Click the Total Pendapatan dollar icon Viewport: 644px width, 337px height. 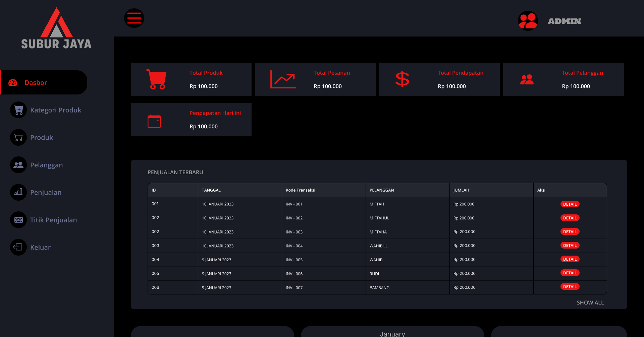(402, 79)
